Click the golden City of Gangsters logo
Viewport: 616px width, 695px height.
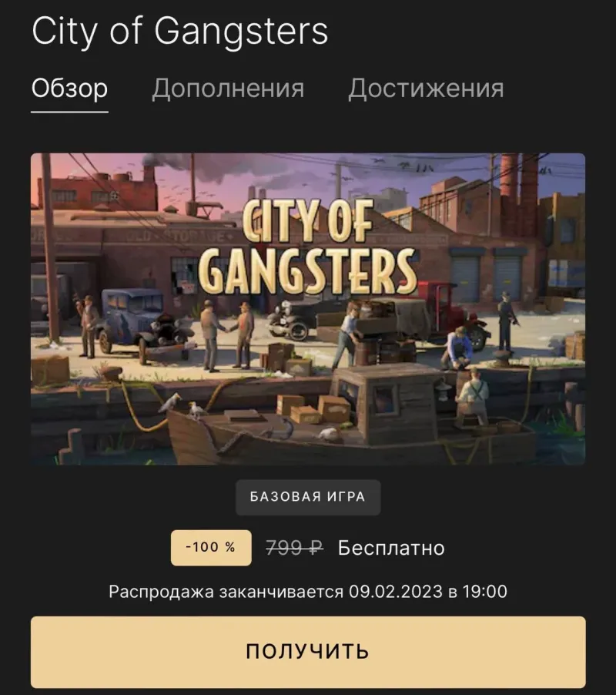click(307, 246)
